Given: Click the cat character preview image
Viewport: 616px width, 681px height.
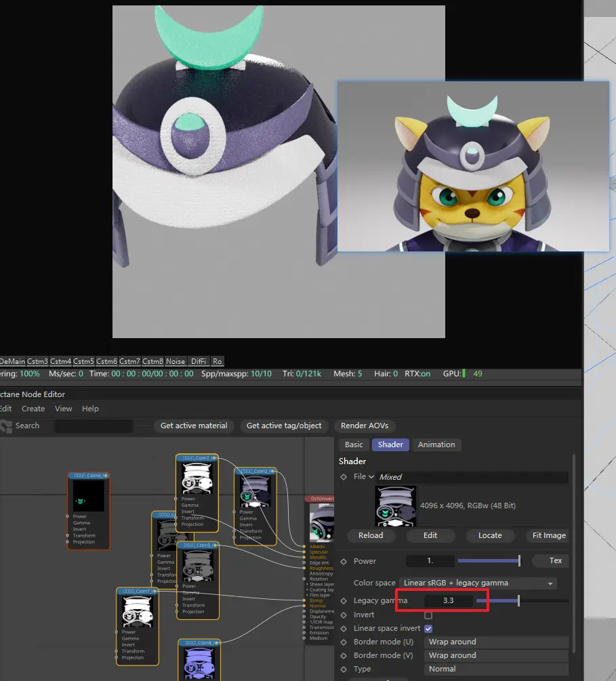Looking at the screenshot, I should pyautogui.click(x=473, y=166).
